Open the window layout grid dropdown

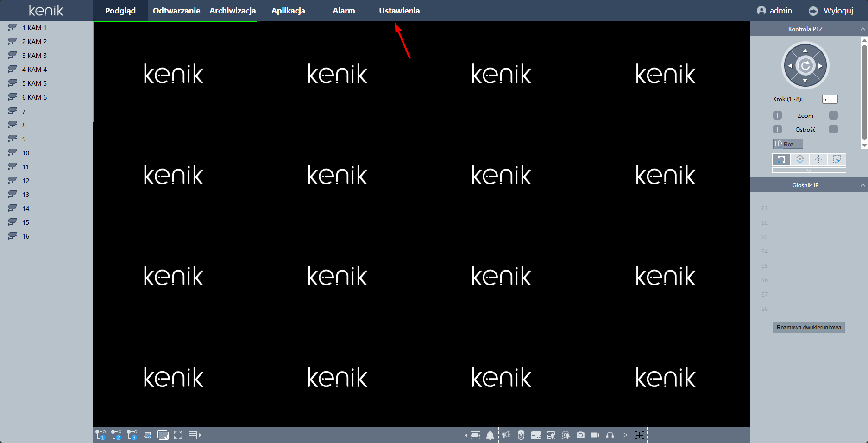tap(195, 435)
